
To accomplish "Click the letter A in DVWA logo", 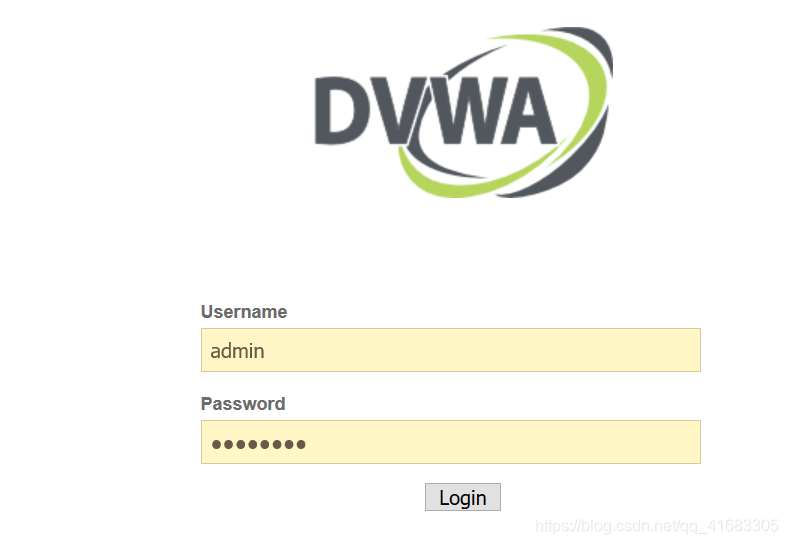I will coord(524,111).
